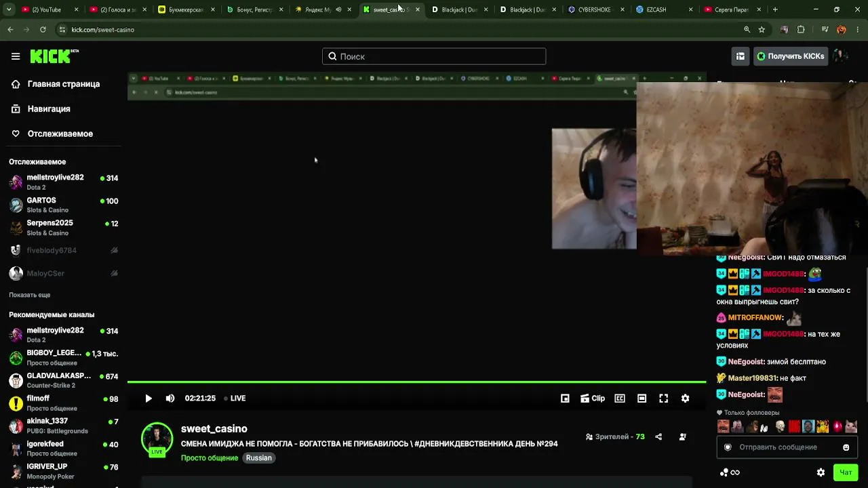Open the emoji picker in chat input
This screenshot has width=868, height=488.
point(846,447)
